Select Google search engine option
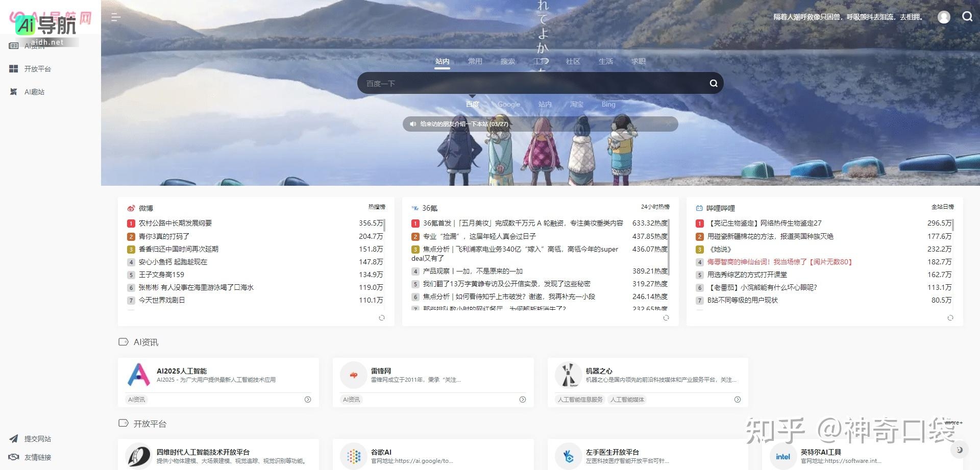This screenshot has height=470, width=980. [x=509, y=104]
